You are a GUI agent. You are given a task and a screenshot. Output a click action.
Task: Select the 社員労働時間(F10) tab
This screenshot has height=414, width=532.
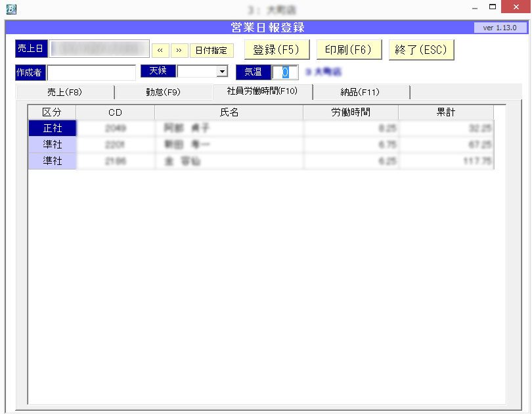pyautogui.click(x=262, y=91)
